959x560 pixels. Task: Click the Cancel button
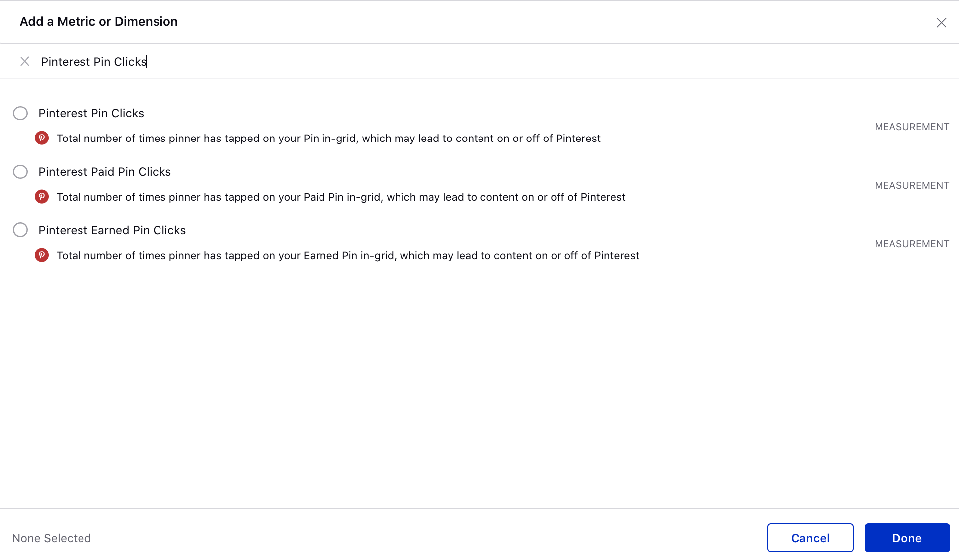tap(809, 538)
